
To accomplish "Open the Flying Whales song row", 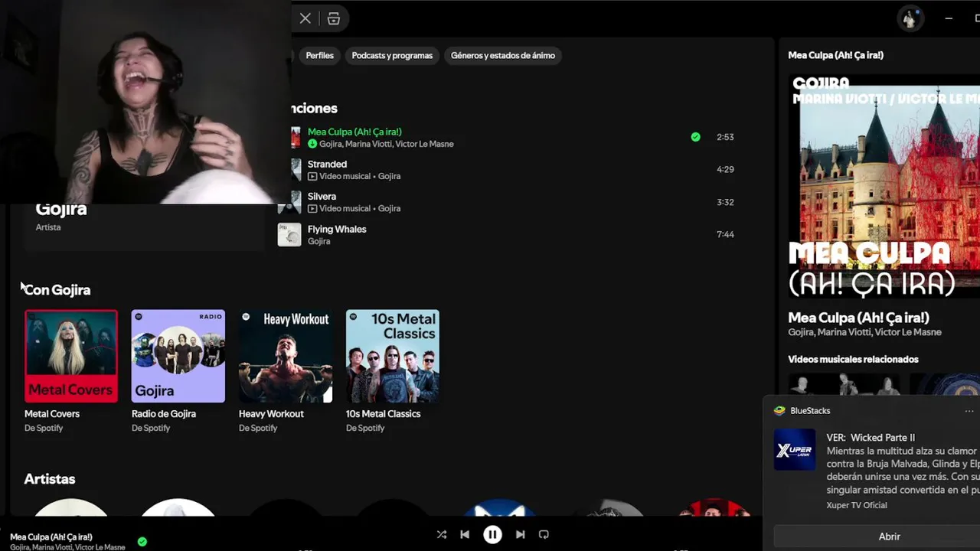I will coord(513,234).
